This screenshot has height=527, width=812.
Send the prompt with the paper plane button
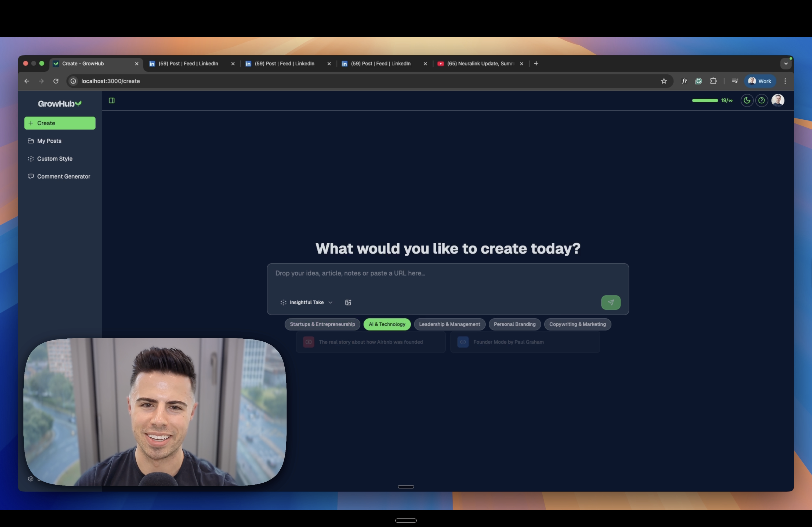610,302
